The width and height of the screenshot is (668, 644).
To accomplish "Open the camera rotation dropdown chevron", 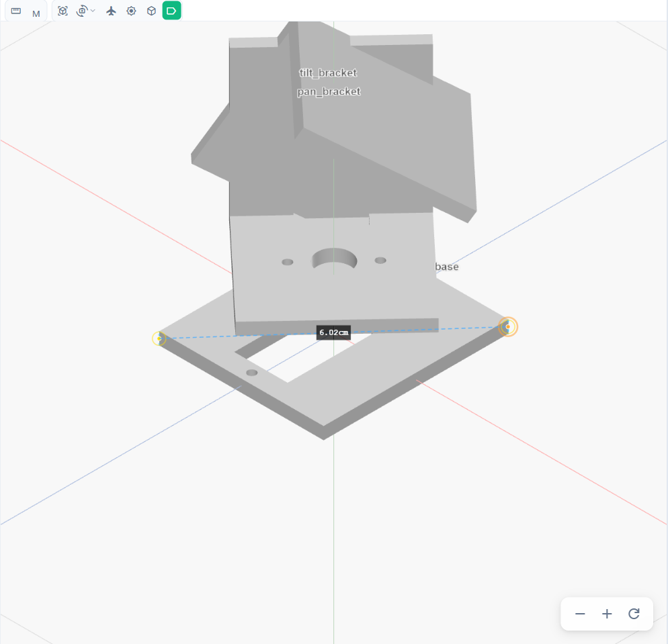I will point(93,11).
